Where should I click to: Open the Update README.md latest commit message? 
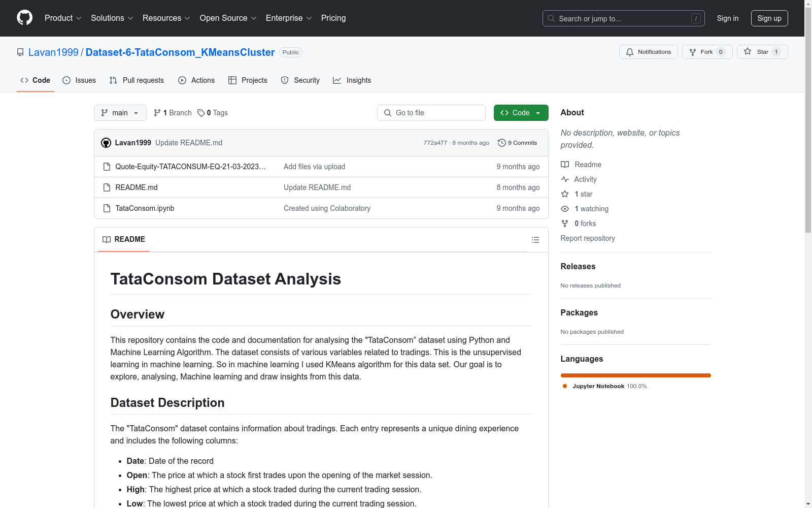(189, 143)
